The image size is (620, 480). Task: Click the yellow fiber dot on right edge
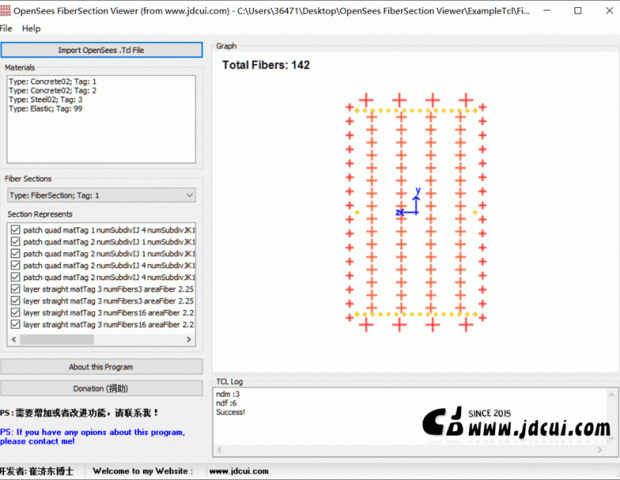pyautogui.click(x=474, y=211)
